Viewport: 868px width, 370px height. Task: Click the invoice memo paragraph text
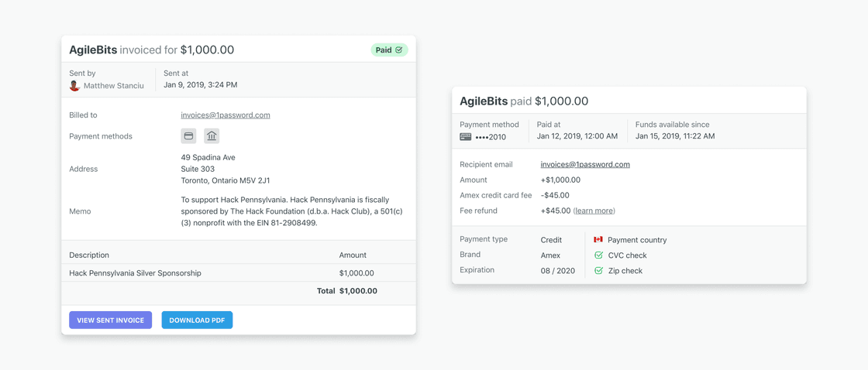pyautogui.click(x=292, y=211)
